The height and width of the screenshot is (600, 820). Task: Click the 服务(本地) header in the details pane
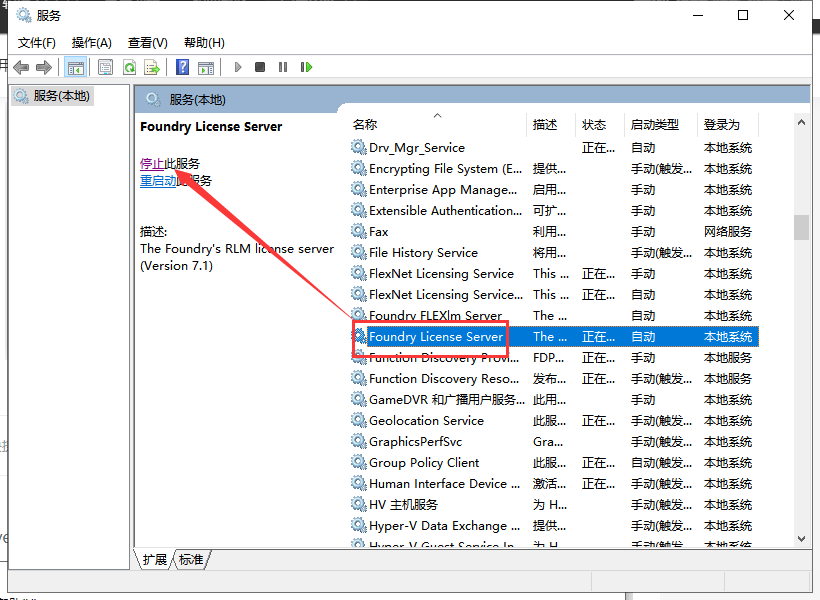coord(197,99)
